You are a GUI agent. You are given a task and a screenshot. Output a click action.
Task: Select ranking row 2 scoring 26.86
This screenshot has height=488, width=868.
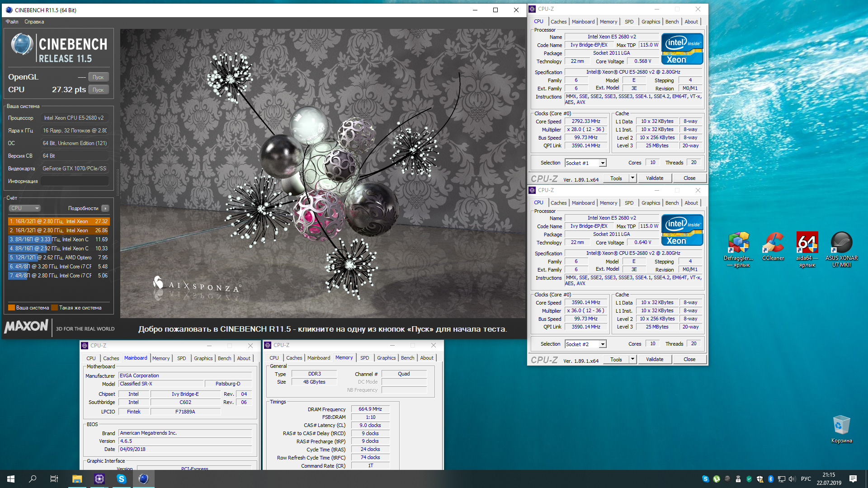(59, 230)
